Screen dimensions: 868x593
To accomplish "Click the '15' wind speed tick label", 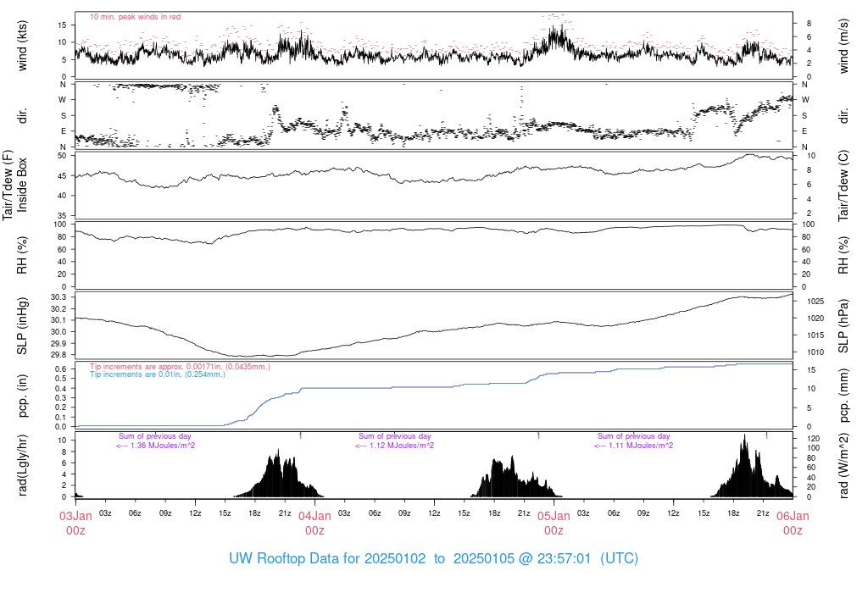I will 62,25.
